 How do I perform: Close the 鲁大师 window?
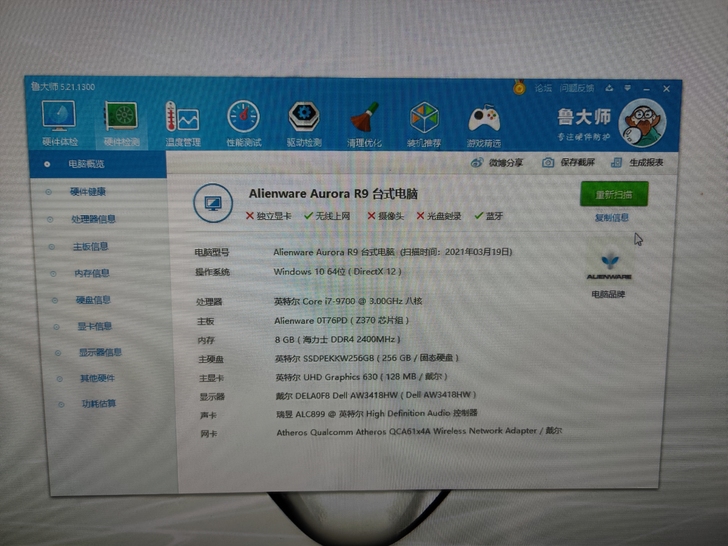(666, 89)
